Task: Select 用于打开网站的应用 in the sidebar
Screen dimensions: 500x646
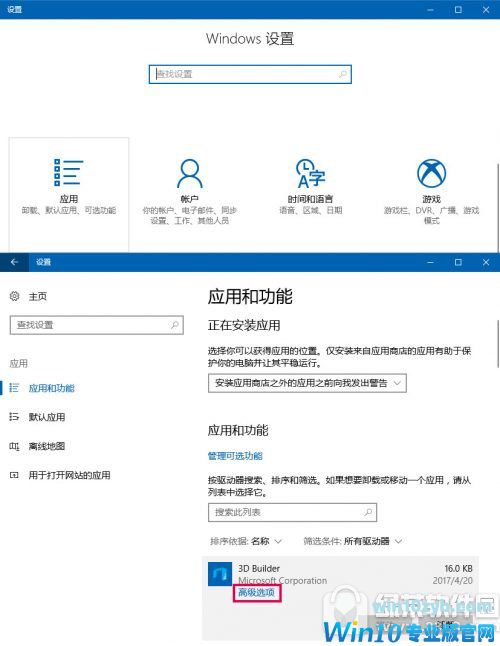Action: [69, 475]
